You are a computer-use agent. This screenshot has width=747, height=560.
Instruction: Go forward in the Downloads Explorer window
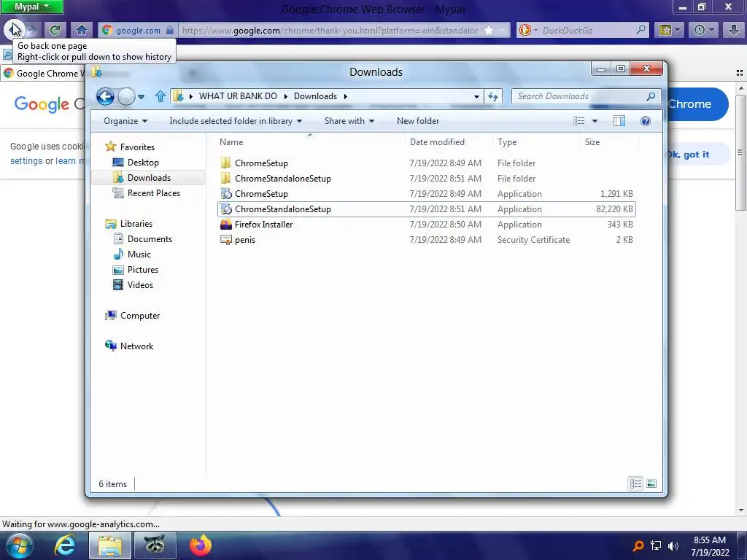pos(126,97)
